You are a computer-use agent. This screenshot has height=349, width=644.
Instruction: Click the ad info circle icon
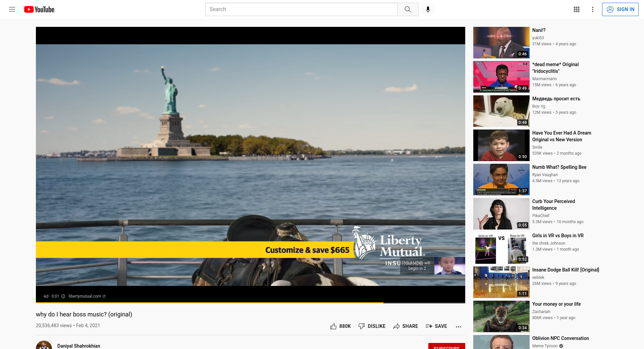tap(63, 296)
